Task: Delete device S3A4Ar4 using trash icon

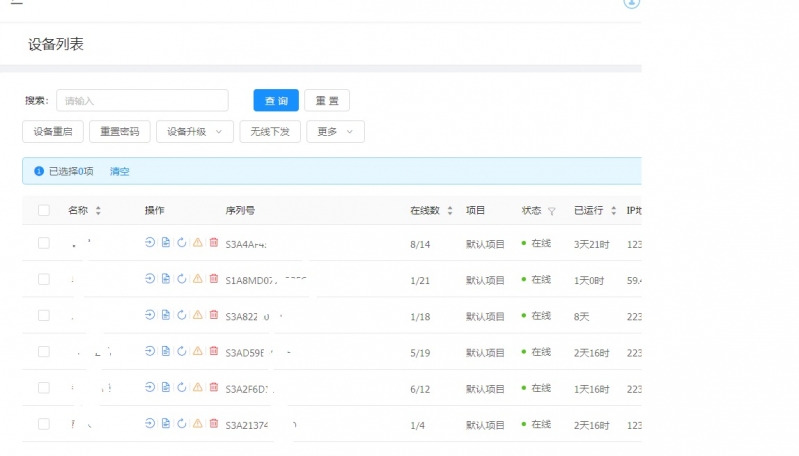Action: coord(214,243)
